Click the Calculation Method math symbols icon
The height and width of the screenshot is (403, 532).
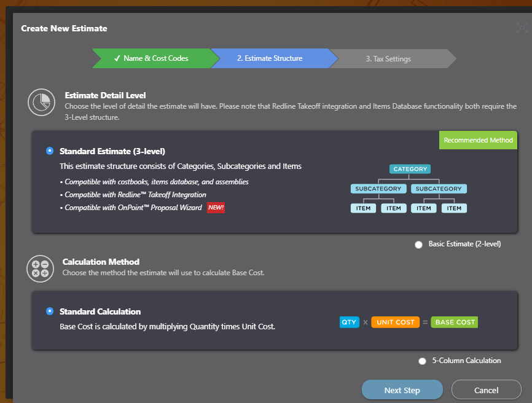pyautogui.click(x=40, y=268)
